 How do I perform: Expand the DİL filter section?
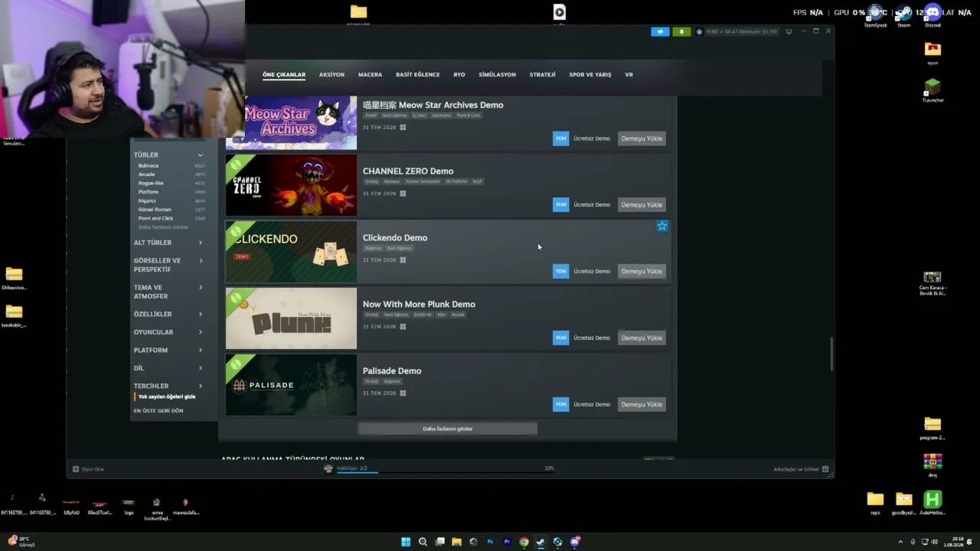(x=201, y=368)
